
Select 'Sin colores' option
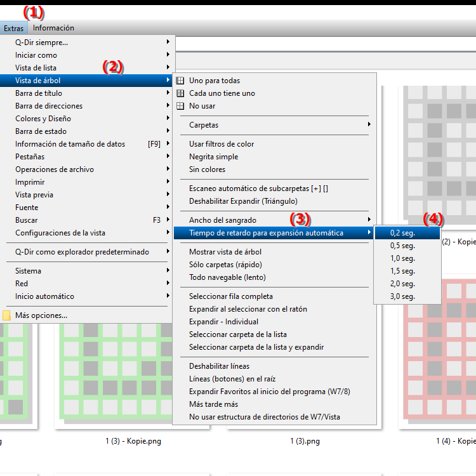(x=274, y=169)
